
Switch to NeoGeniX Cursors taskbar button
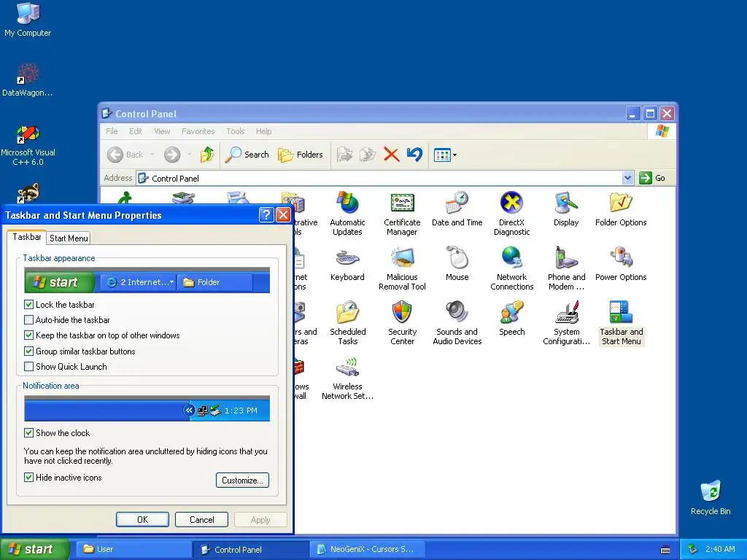pos(367,550)
